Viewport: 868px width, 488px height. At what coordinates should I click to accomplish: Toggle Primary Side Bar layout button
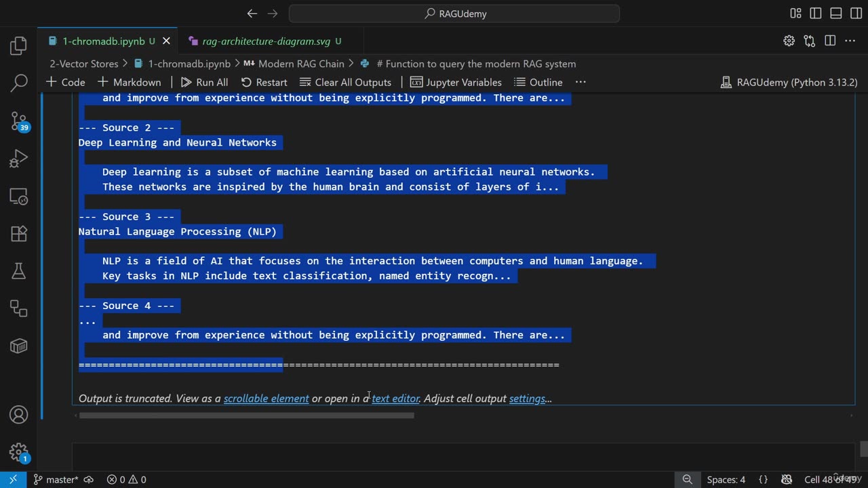816,14
